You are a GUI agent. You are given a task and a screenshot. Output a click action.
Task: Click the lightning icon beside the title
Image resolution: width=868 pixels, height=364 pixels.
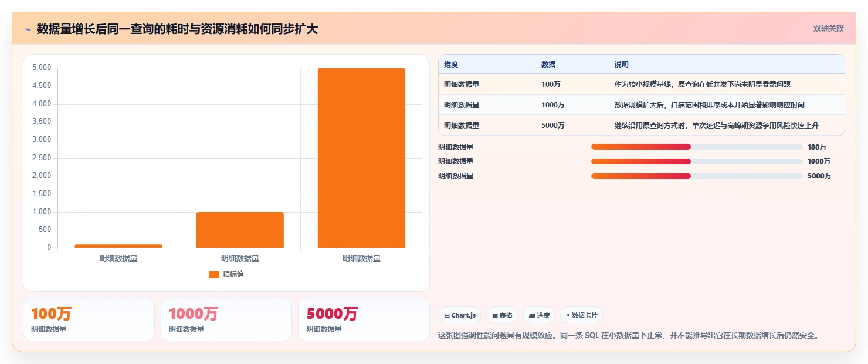pyautogui.click(x=28, y=29)
